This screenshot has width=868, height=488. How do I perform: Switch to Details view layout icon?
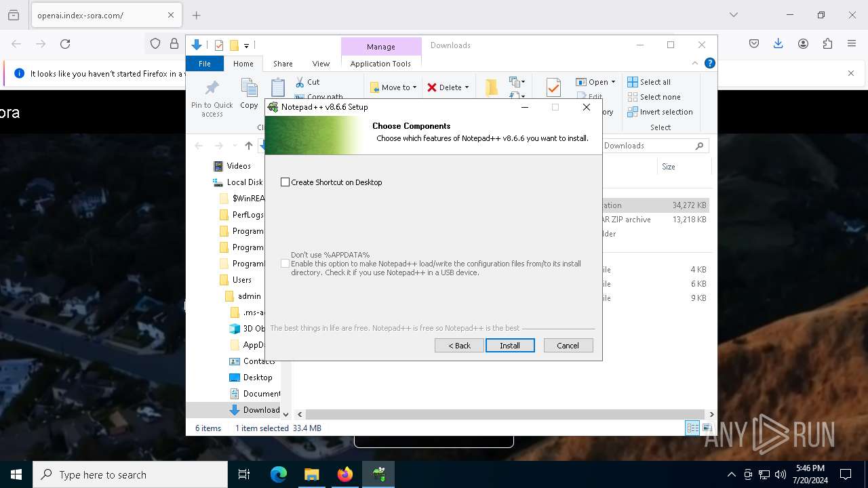click(692, 428)
